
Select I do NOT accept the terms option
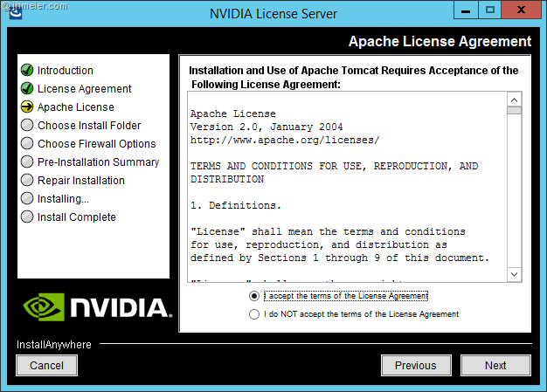254,314
